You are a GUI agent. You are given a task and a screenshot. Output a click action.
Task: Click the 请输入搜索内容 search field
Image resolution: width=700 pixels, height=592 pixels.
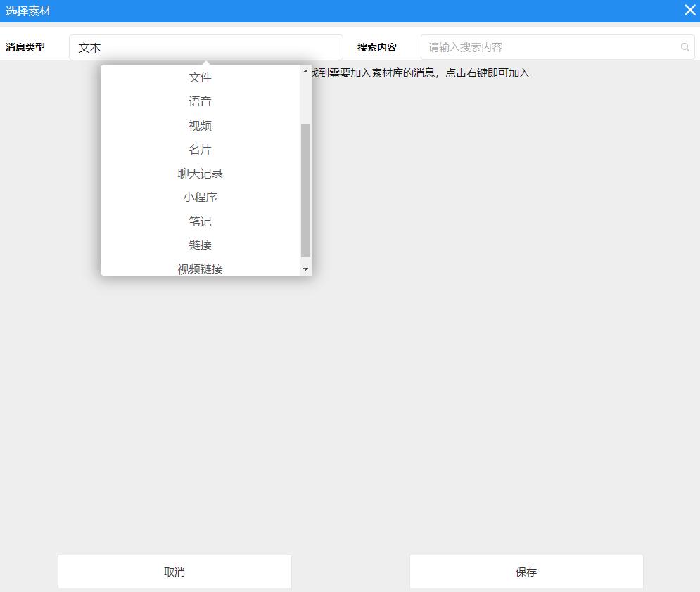click(x=549, y=47)
